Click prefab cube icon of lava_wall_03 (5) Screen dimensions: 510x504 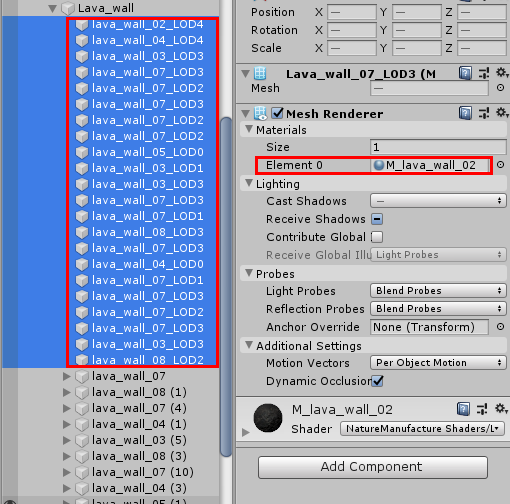[82, 441]
